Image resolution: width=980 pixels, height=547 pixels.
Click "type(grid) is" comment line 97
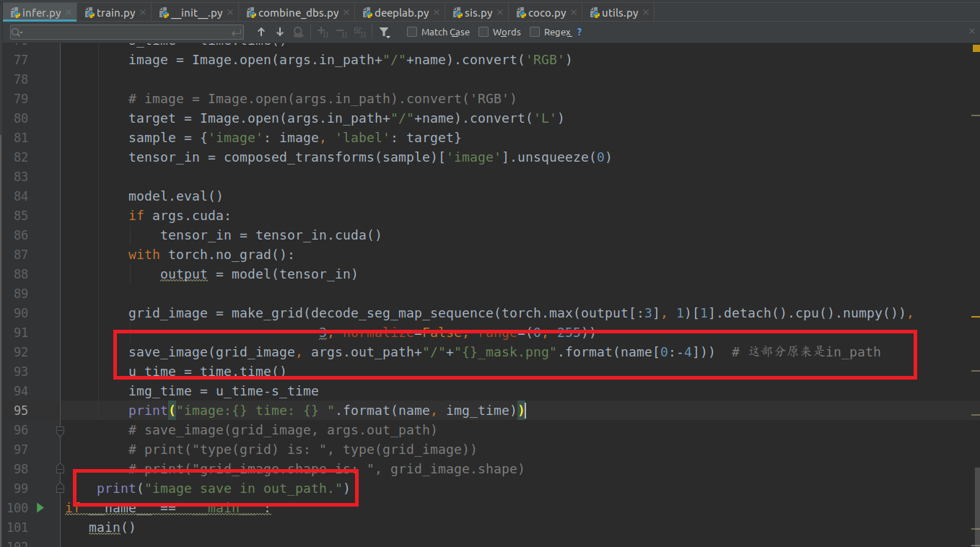click(x=302, y=450)
